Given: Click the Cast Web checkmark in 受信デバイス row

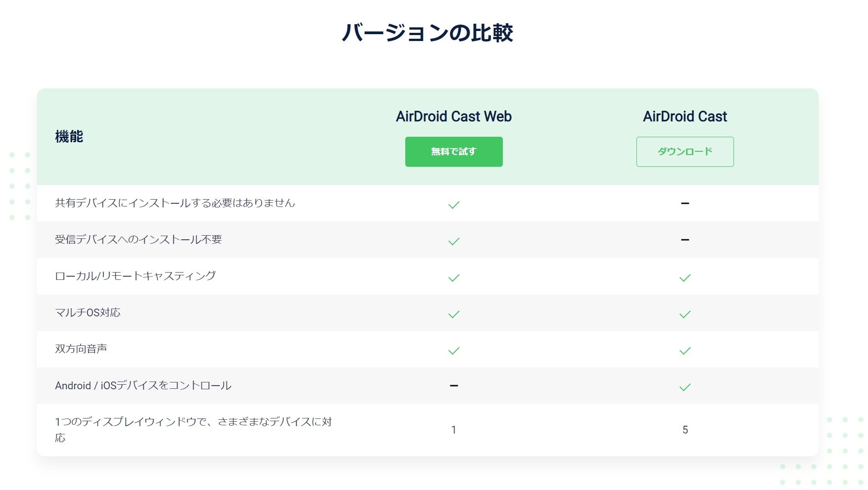Looking at the screenshot, I should tap(454, 241).
